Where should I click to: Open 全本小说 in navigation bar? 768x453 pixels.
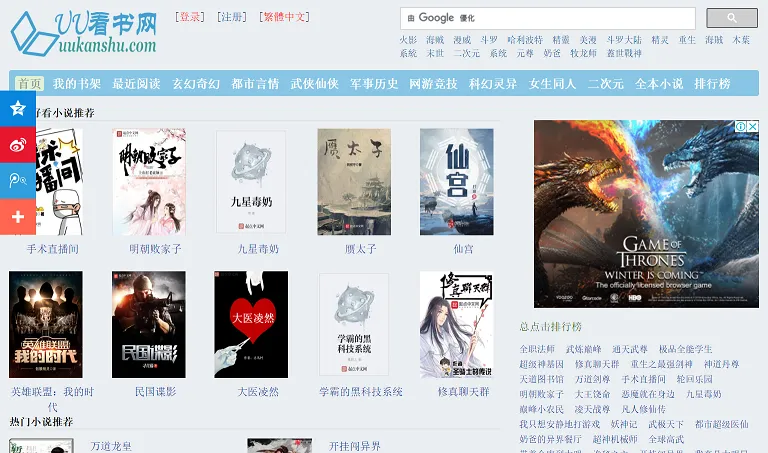coord(659,84)
